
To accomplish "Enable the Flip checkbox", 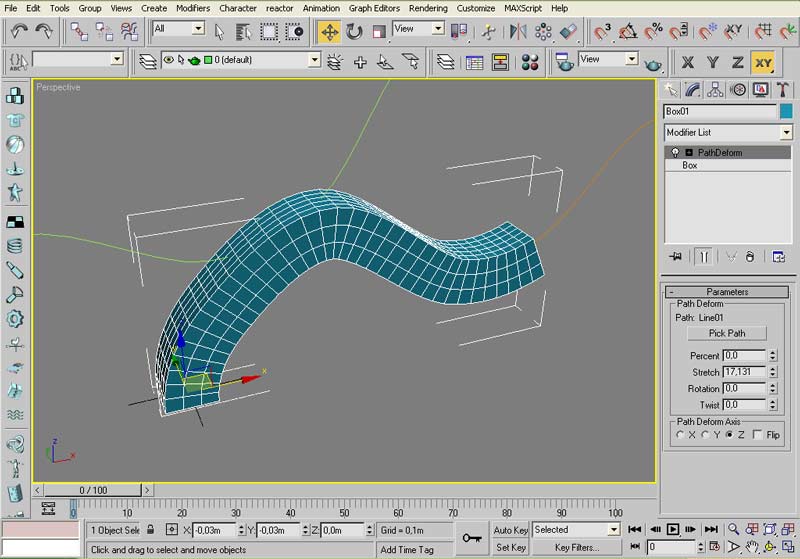I will coord(757,435).
